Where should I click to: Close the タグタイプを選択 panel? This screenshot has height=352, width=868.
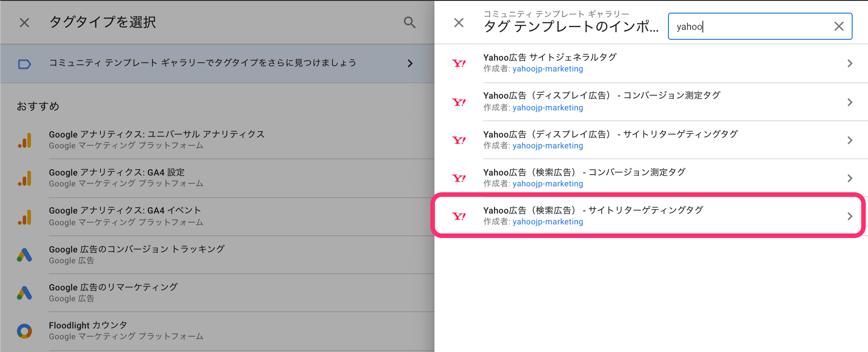point(24,23)
